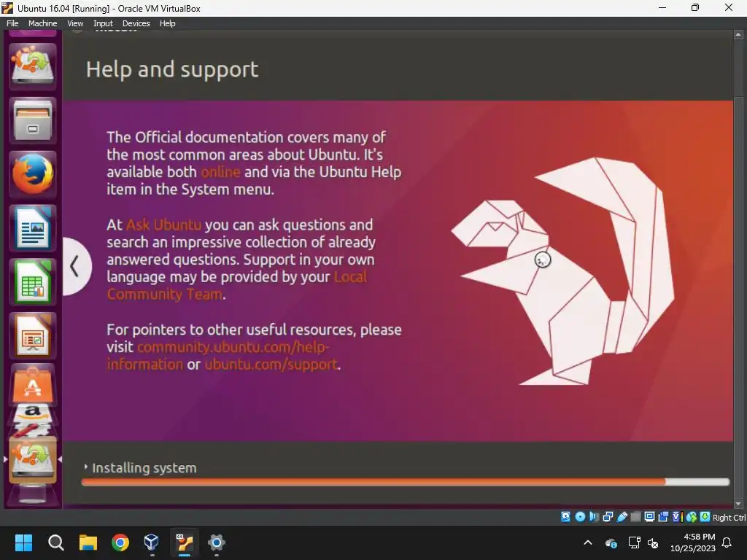The image size is (747, 560).
Task: Click the Right Ctrl host key label
Action: (729, 518)
